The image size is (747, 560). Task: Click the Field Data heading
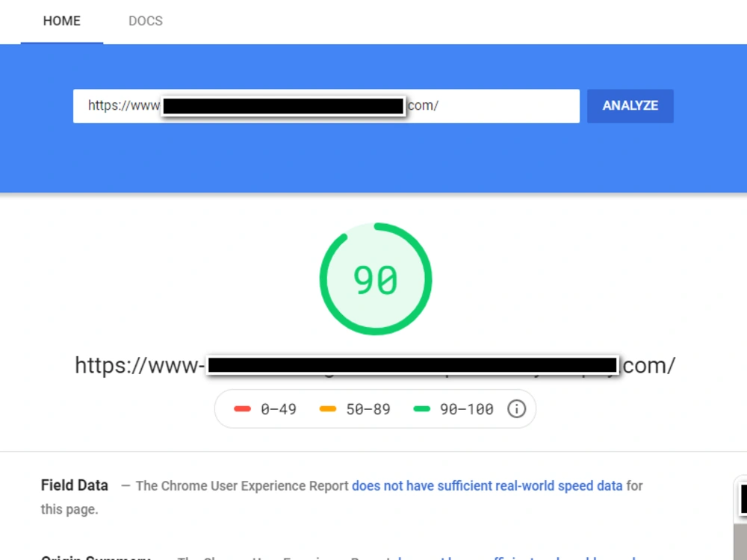[x=74, y=485]
